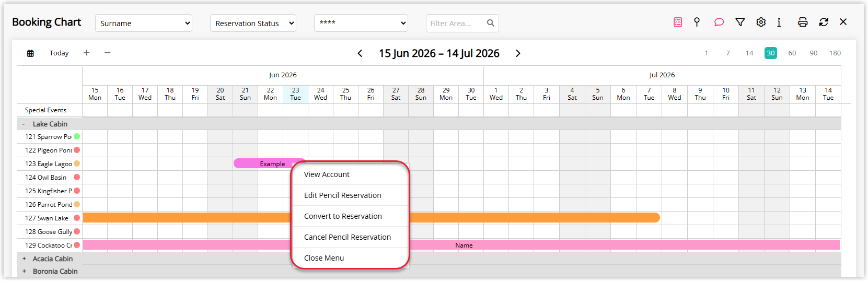868x281 pixels.
Task: Jump to Today on the chart
Action: (59, 53)
